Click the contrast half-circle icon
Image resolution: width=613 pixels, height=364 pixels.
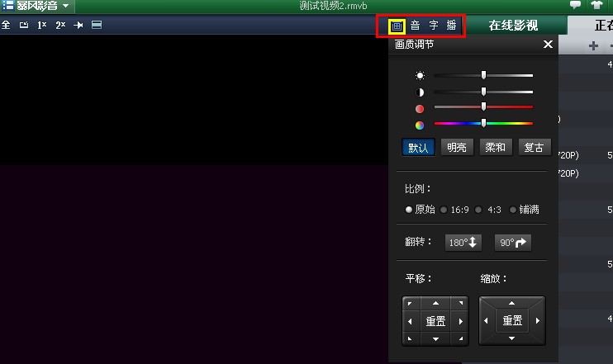pos(420,92)
